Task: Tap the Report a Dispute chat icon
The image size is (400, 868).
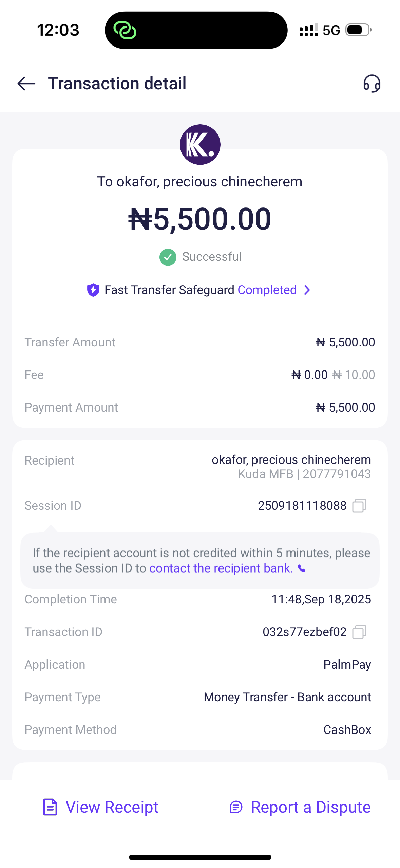Action: tap(236, 807)
